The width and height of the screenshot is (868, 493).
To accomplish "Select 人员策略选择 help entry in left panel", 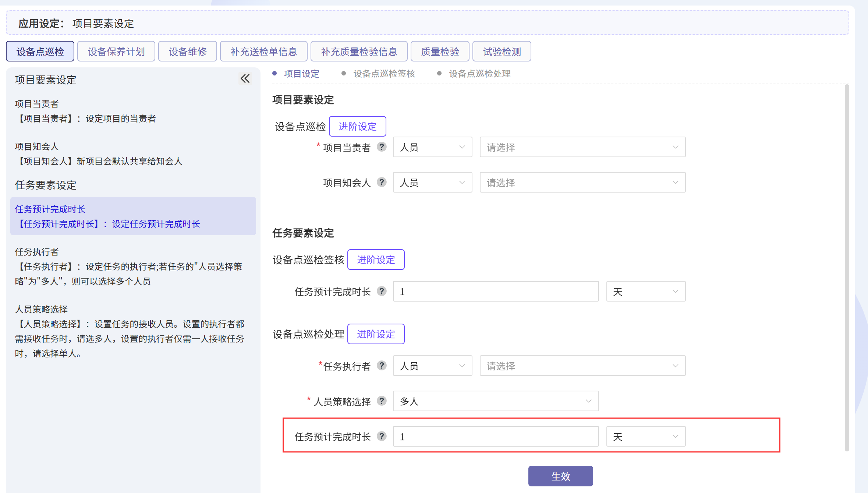I will pyautogui.click(x=133, y=331).
